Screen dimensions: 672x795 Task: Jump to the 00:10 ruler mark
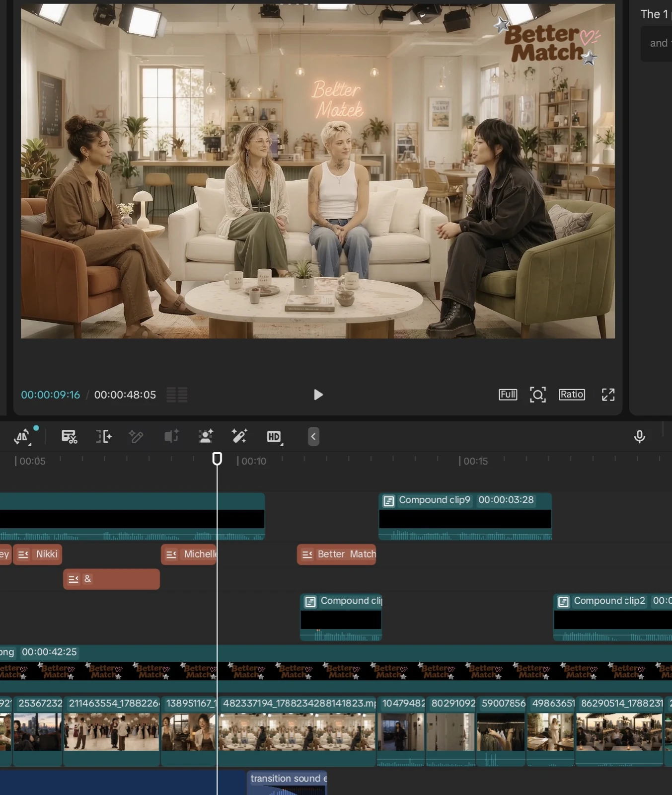(254, 461)
